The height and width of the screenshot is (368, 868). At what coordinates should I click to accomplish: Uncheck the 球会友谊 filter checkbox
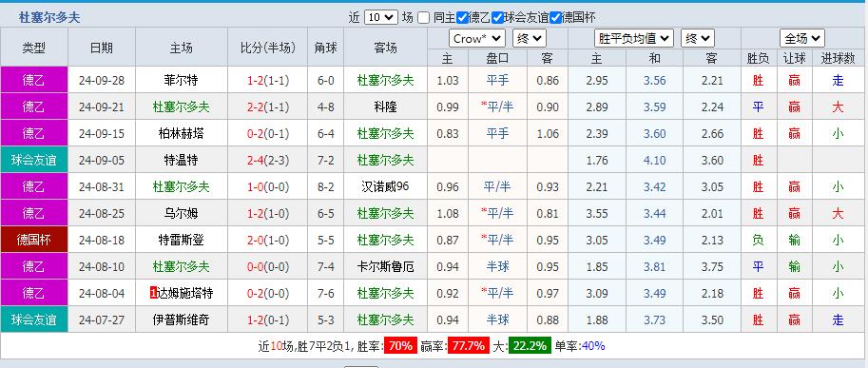click(497, 18)
